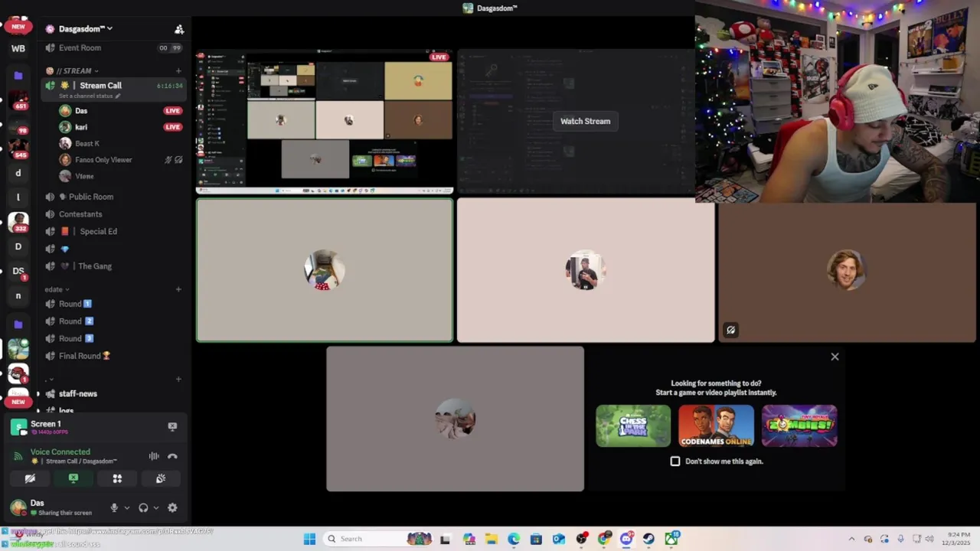
Task: Join the Special Ed voice channel
Action: coord(115,231)
